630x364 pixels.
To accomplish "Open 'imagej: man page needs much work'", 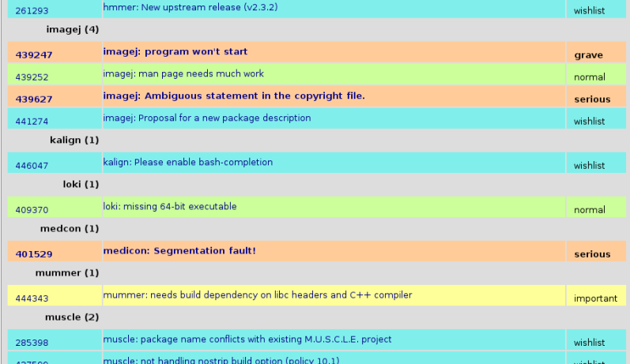I will click(183, 74).
